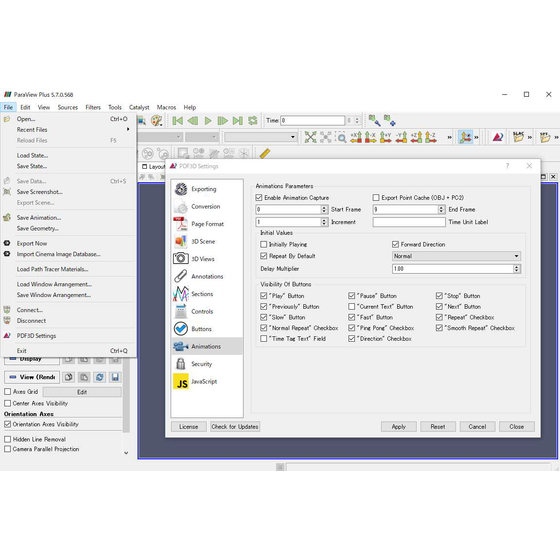The width and height of the screenshot is (560, 560).
Task: Toggle the "Ping Pong" Checkbox option
Action: pos(351,328)
